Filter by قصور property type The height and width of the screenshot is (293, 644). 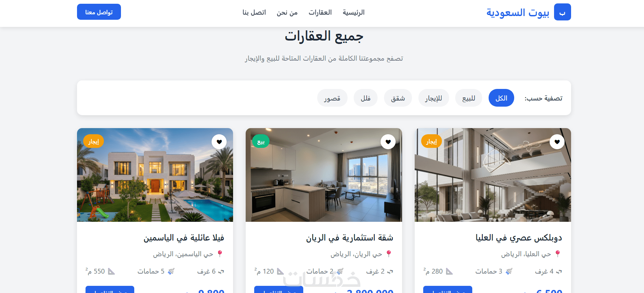332,98
